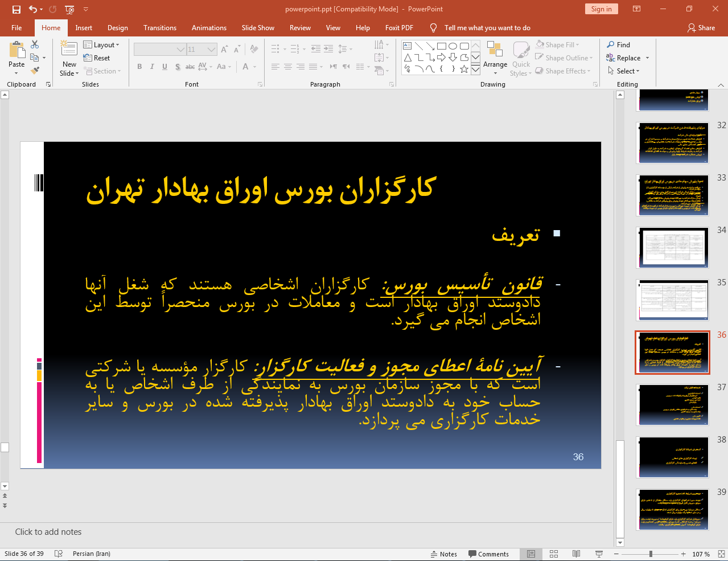Save the presentation from quick access toolbar

pyautogui.click(x=16, y=9)
